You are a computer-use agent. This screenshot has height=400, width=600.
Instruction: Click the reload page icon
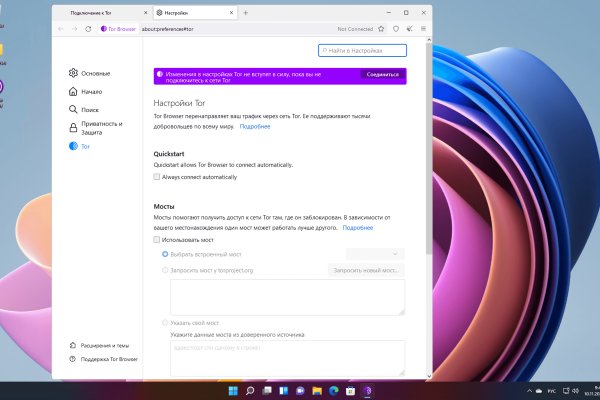pos(90,29)
